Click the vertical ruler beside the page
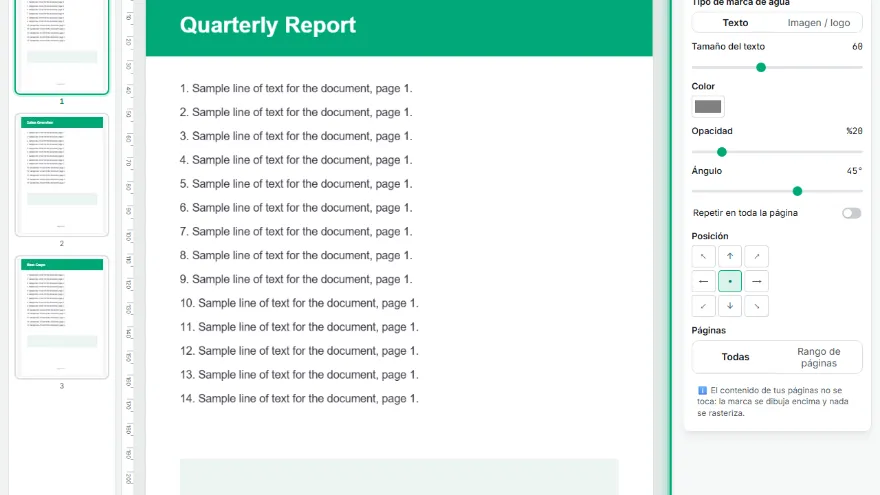Screen dimensions: 880x495 coord(129,248)
